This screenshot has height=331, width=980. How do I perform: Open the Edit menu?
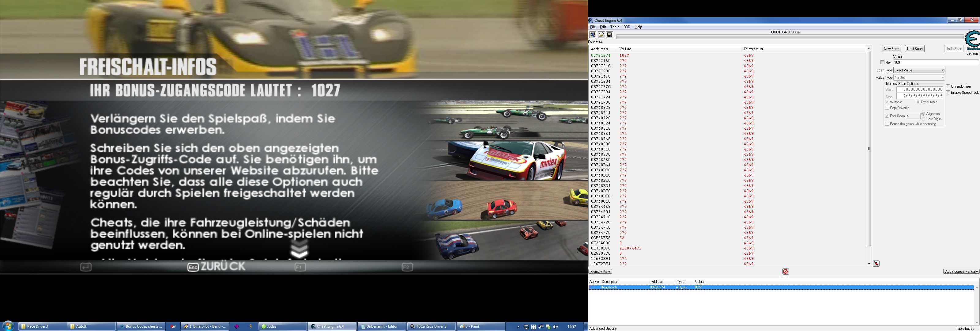(x=603, y=27)
